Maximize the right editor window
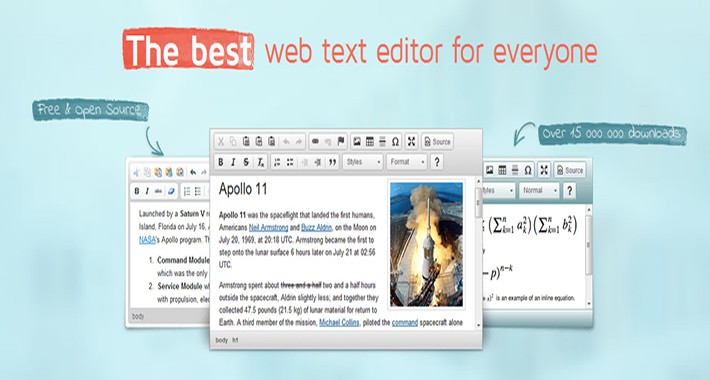The width and height of the screenshot is (710, 380). pos(544,170)
